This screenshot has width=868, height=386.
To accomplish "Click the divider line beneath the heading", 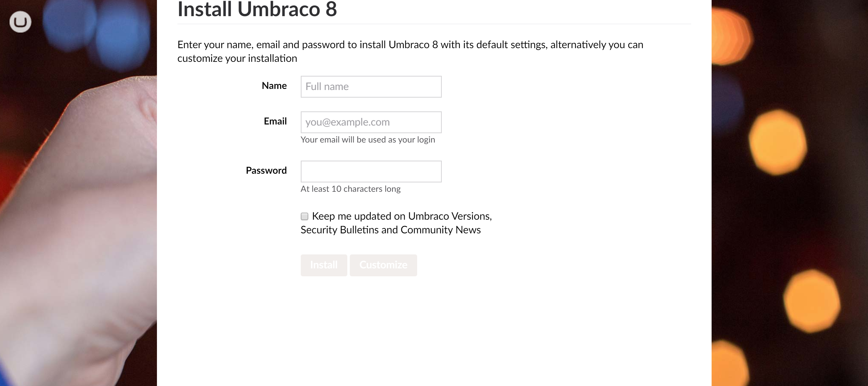I will (434, 24).
